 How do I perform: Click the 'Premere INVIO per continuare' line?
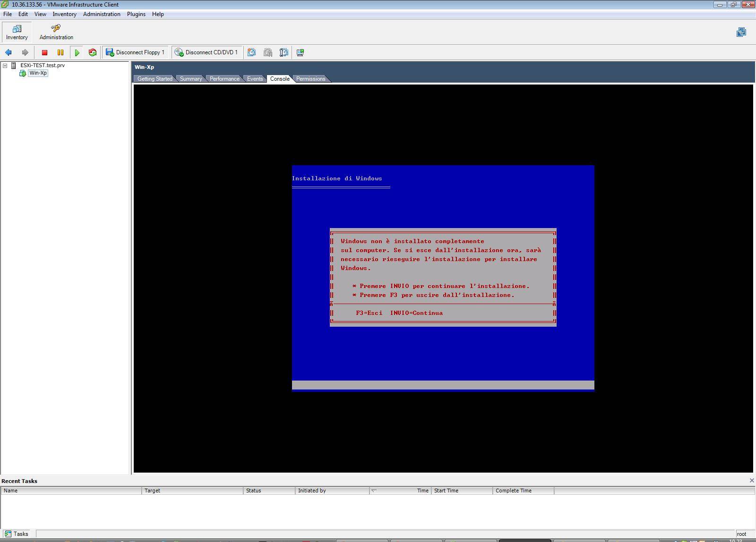(441, 286)
